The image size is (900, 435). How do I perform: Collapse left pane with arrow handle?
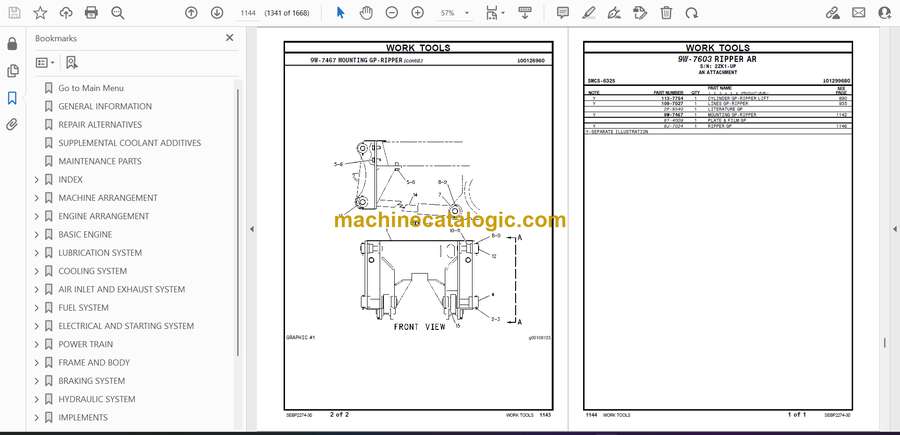click(251, 229)
